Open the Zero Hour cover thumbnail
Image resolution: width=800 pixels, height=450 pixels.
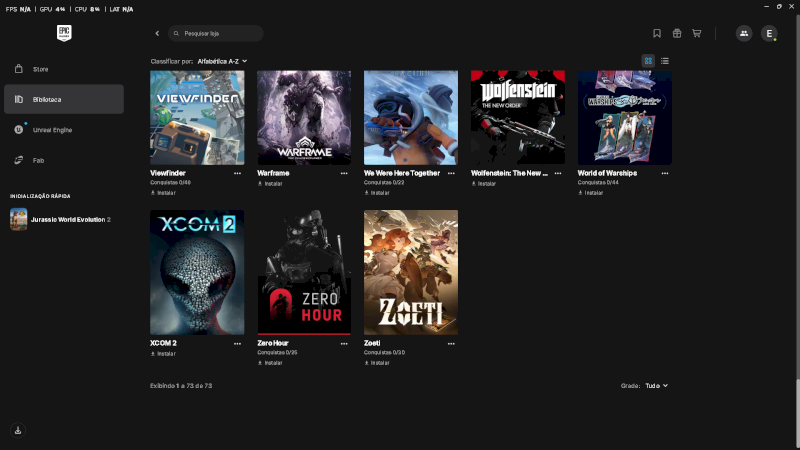click(304, 272)
